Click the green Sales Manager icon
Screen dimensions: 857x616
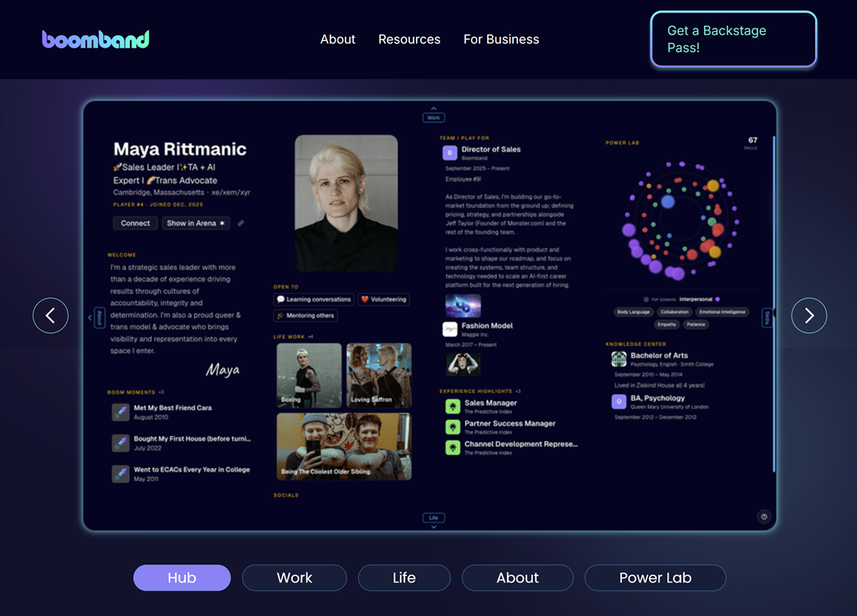pos(453,406)
